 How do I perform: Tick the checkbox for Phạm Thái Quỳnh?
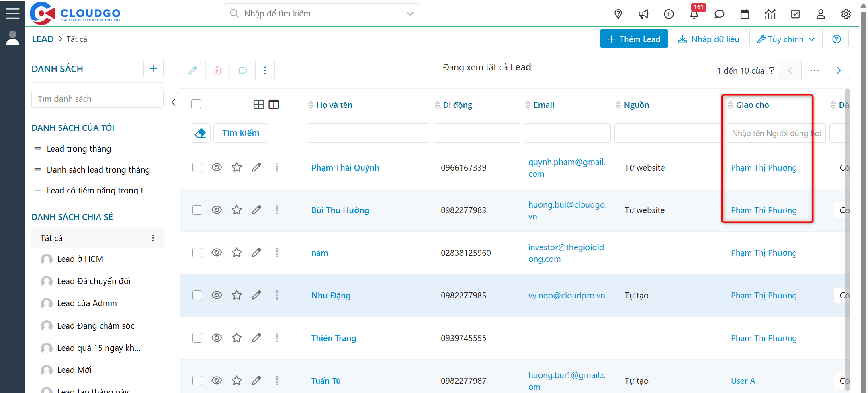coord(197,167)
